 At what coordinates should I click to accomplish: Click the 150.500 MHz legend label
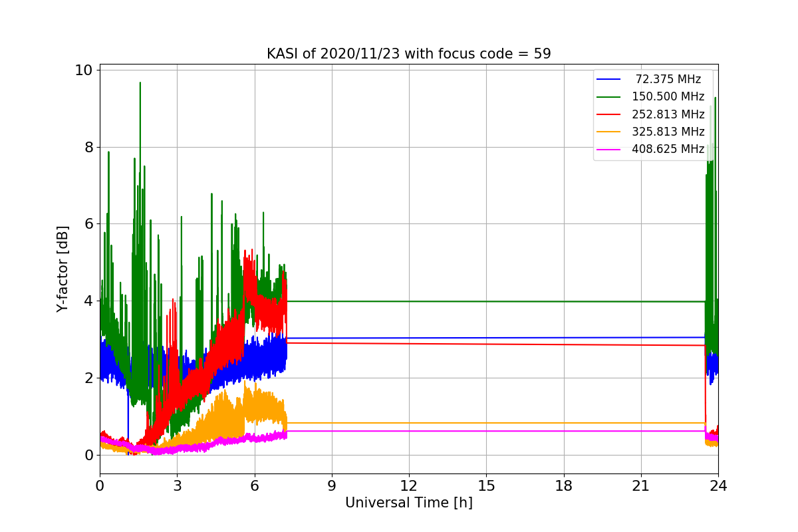(x=668, y=96)
